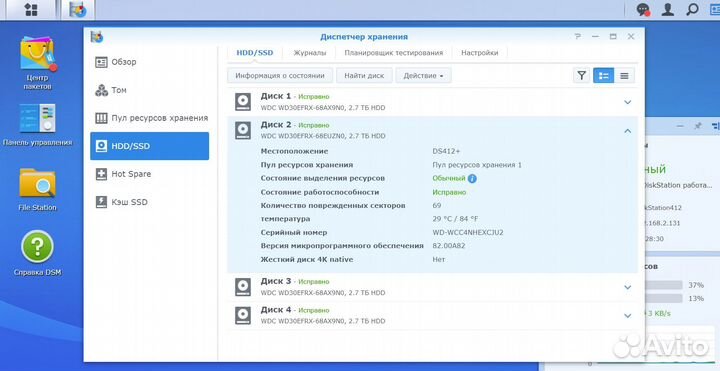720x371 pixels.
Task: Click the location value DS412+
Action: tap(446, 151)
